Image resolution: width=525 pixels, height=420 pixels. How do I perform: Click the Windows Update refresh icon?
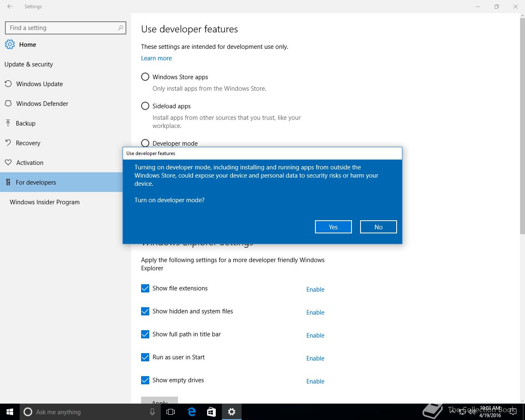[x=8, y=84]
